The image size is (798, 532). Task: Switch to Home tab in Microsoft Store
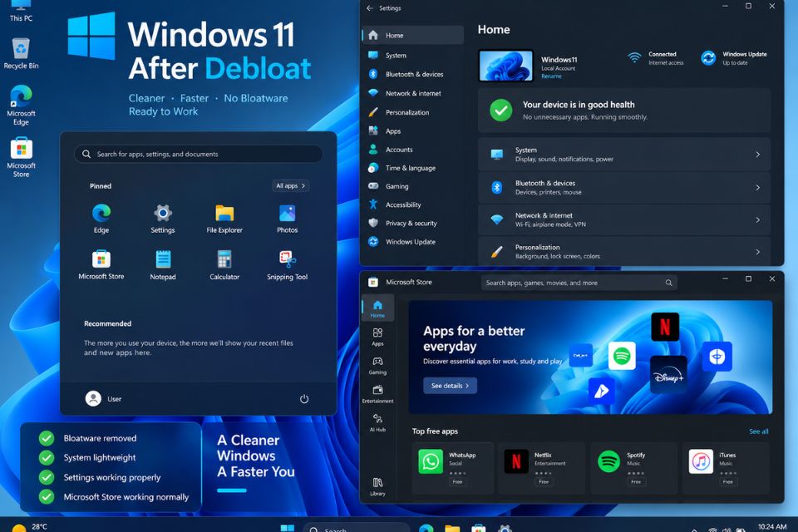click(377, 308)
